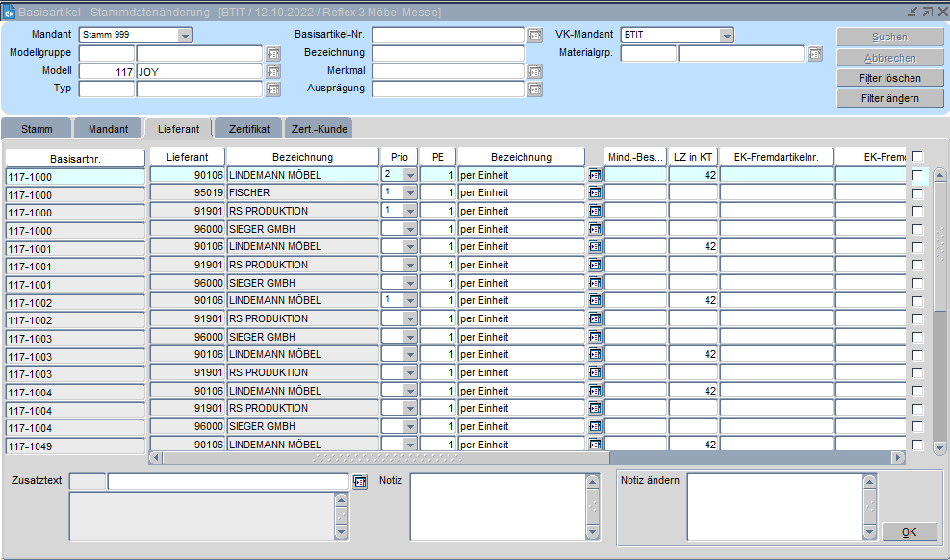Viewport: 950px width, 560px height.
Task: Click the lookup icon beside Modell JOY
Action: click(x=273, y=71)
